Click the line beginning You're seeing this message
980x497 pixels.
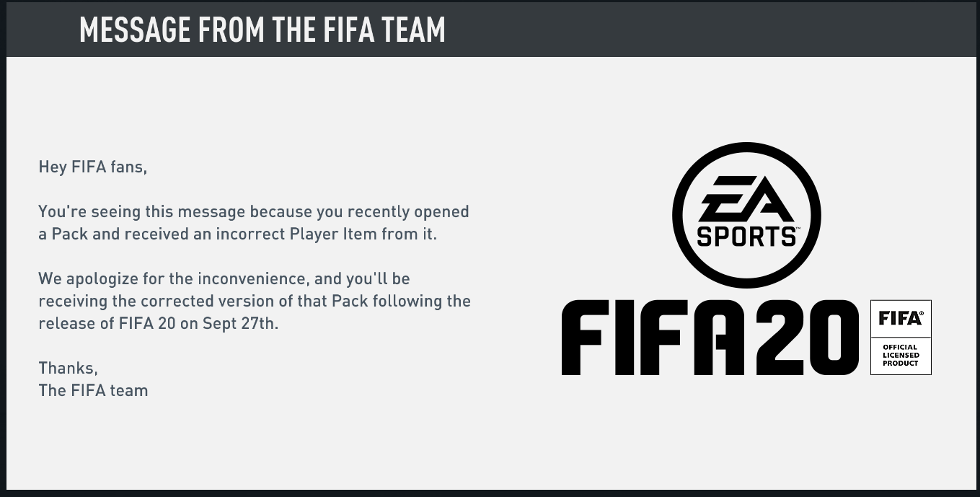[x=253, y=212]
